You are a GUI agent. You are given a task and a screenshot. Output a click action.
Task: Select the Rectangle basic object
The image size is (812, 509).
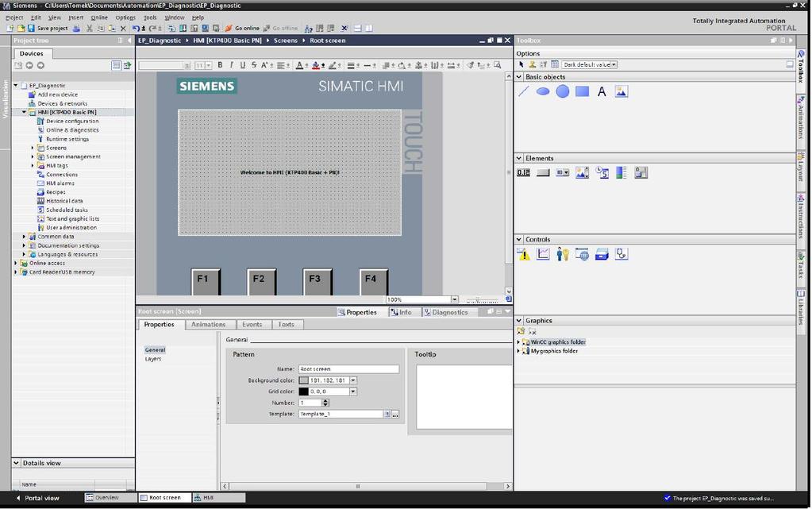tap(582, 92)
